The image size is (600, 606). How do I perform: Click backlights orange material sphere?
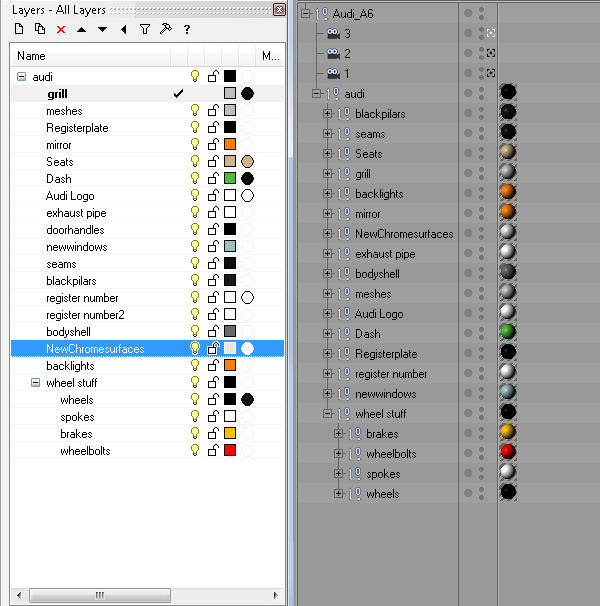(508, 192)
